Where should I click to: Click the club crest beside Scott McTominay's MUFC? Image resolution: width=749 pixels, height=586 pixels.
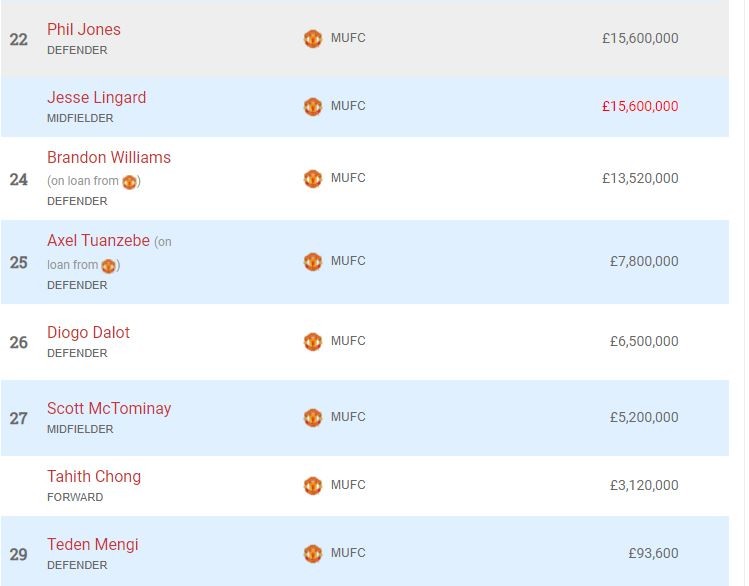pos(313,417)
